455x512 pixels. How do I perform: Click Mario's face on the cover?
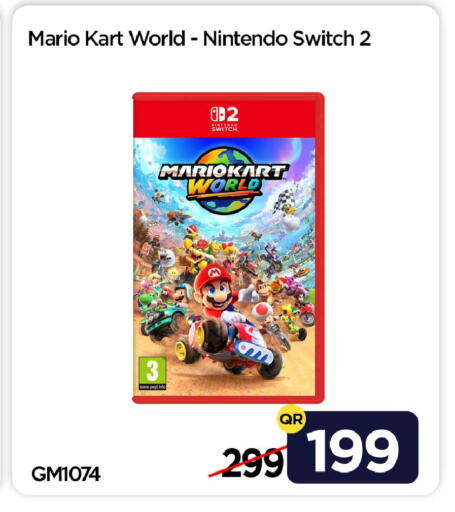click(217, 294)
